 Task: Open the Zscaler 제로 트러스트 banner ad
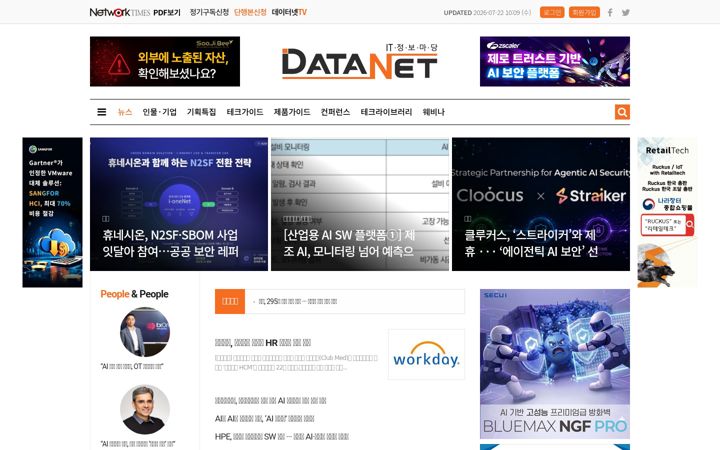555,62
